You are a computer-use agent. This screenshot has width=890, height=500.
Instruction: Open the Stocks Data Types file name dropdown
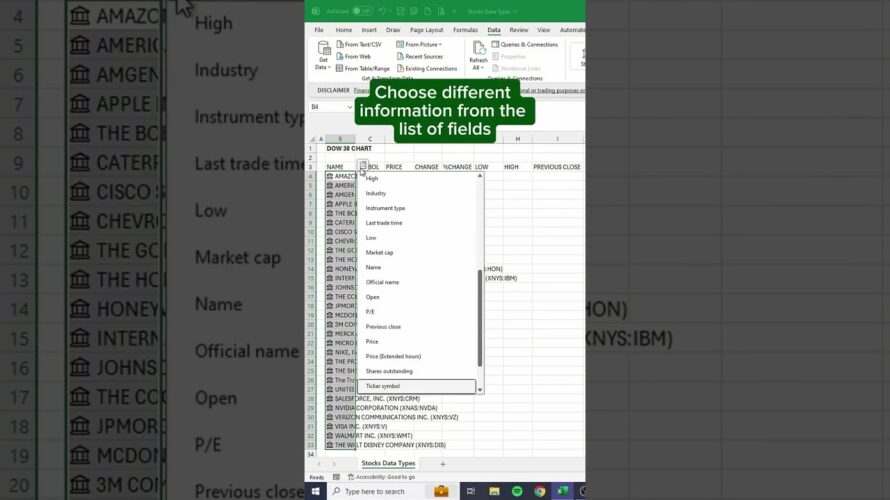pos(492,11)
